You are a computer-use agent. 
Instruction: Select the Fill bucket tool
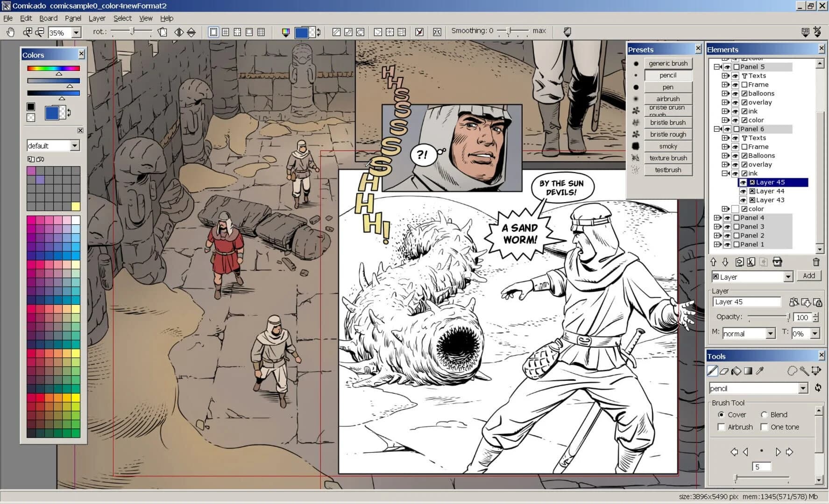[736, 371]
